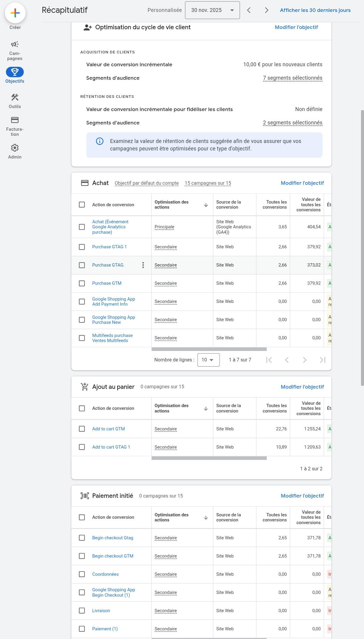The height and width of the screenshot is (639, 364).
Task: Open Admin from the gear icon
Action: click(x=15, y=148)
